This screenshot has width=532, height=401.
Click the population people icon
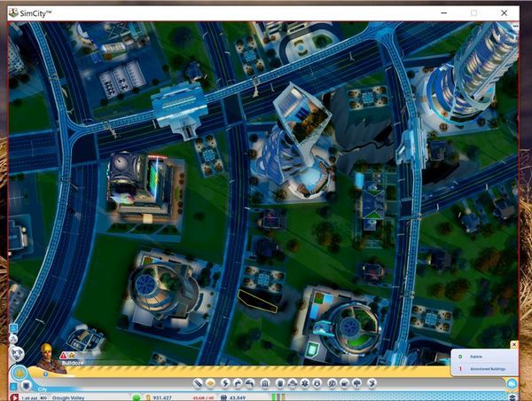[x=223, y=398]
